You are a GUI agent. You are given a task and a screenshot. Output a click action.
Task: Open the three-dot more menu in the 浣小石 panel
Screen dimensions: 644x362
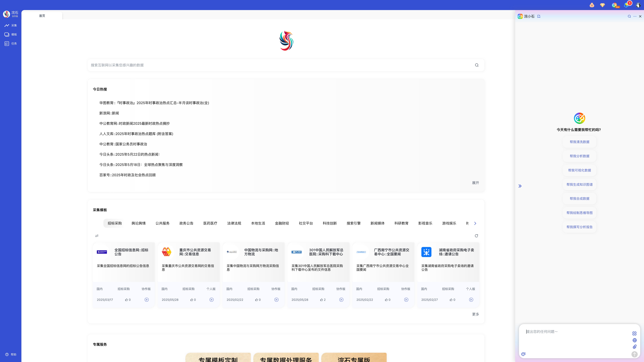coord(635,16)
